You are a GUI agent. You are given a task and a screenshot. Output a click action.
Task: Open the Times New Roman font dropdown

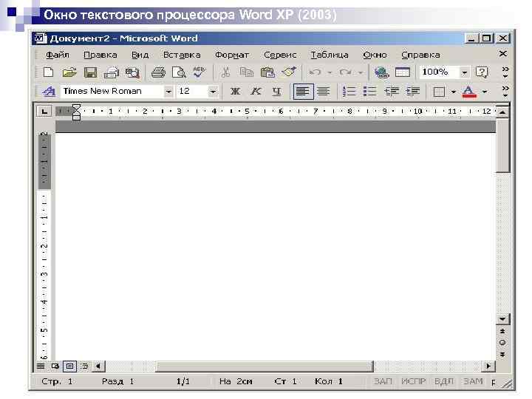tap(168, 92)
